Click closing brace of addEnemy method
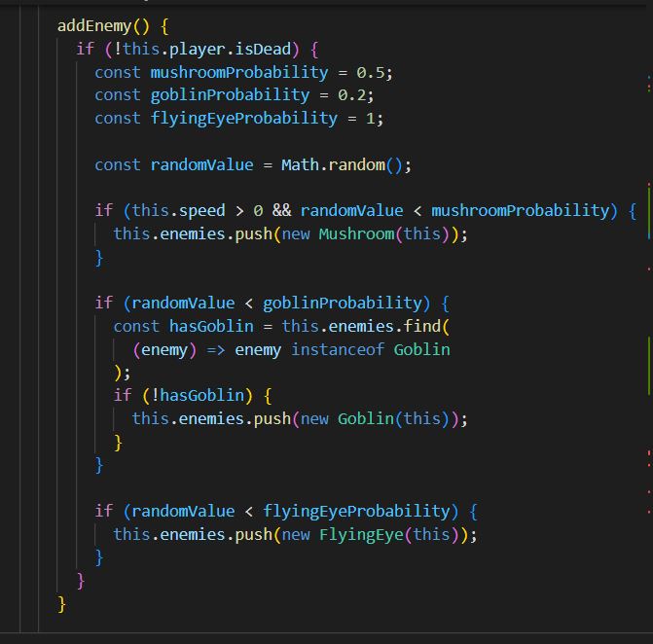Viewport: 653px width, 644px height. 61,604
